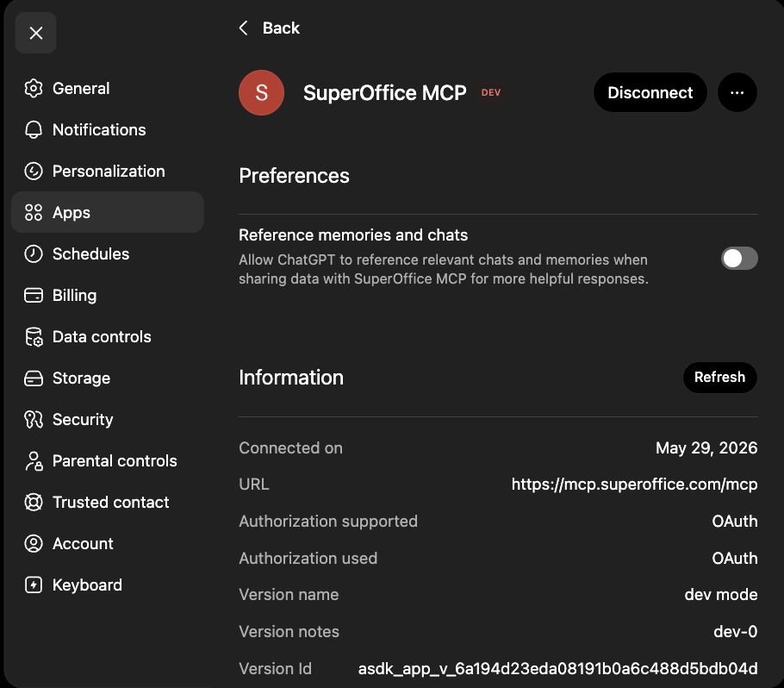Click the DEV badge next to app name
This screenshot has height=688, width=784.
pos(490,92)
